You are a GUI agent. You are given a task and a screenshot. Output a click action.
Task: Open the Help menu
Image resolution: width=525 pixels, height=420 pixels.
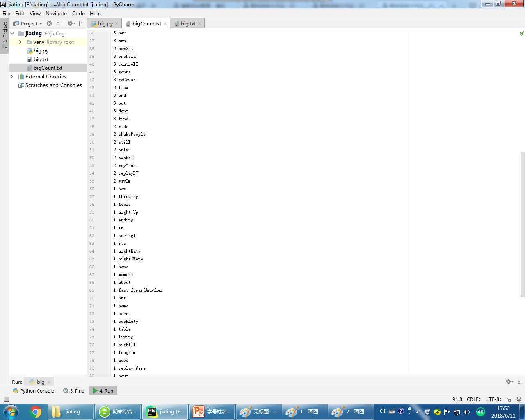(95, 13)
